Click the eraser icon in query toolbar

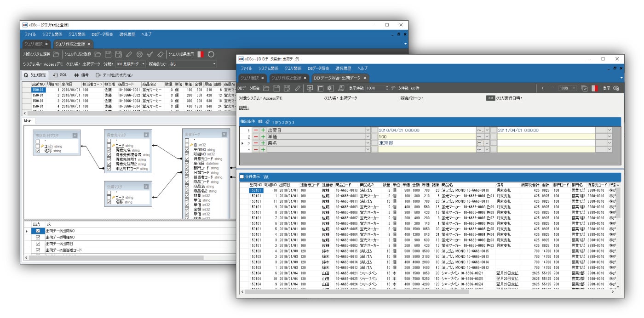160,54
